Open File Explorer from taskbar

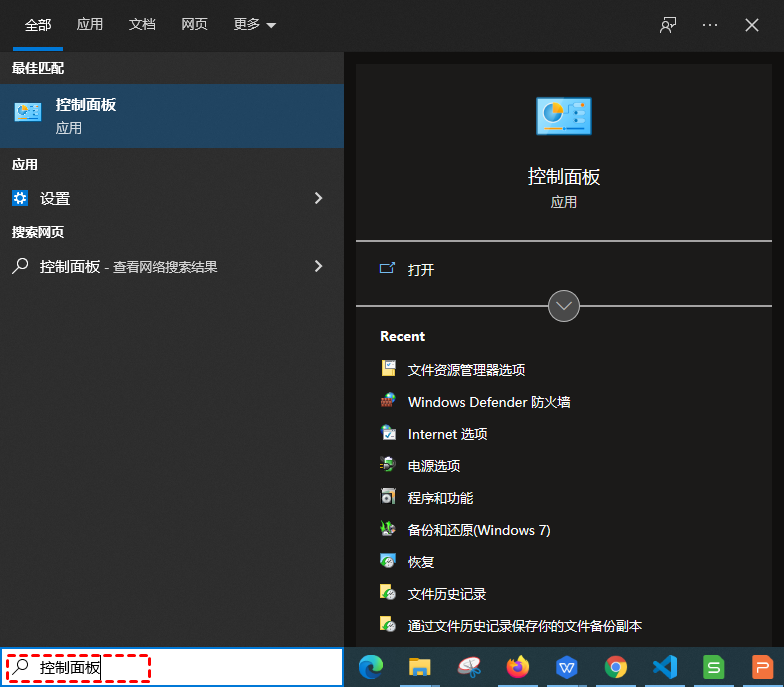(420, 667)
